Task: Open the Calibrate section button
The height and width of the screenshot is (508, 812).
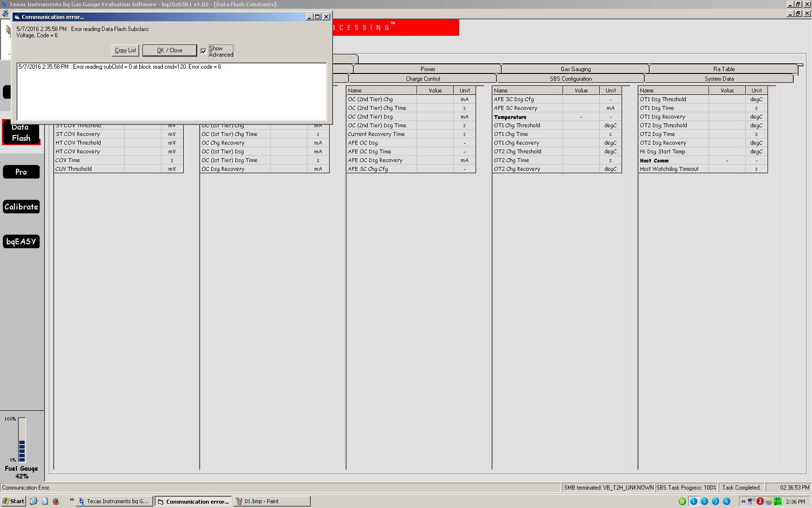Action: 21,207
